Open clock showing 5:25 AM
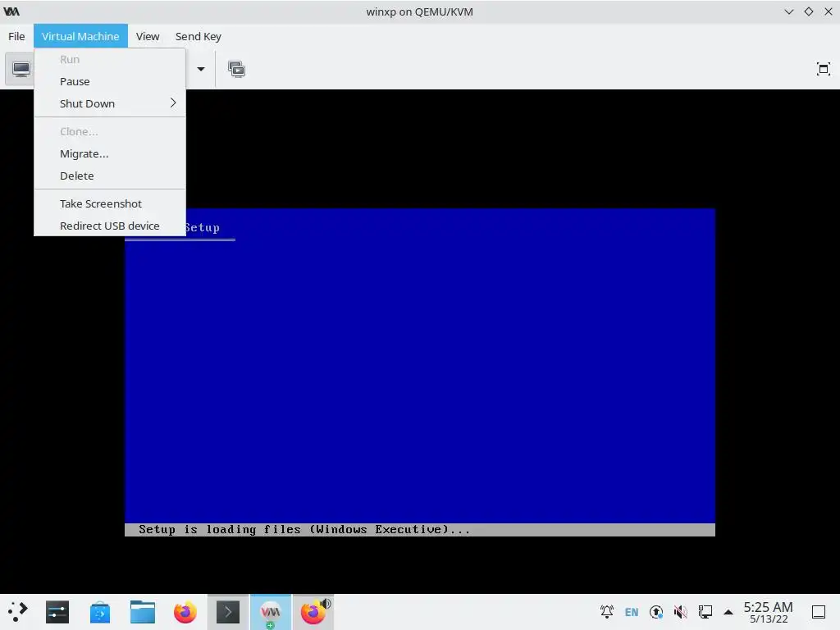 (x=768, y=612)
